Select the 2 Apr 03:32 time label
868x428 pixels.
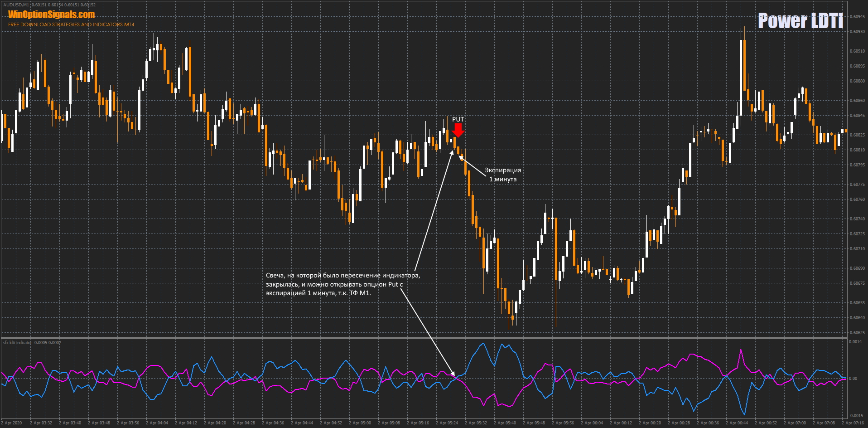41,423
